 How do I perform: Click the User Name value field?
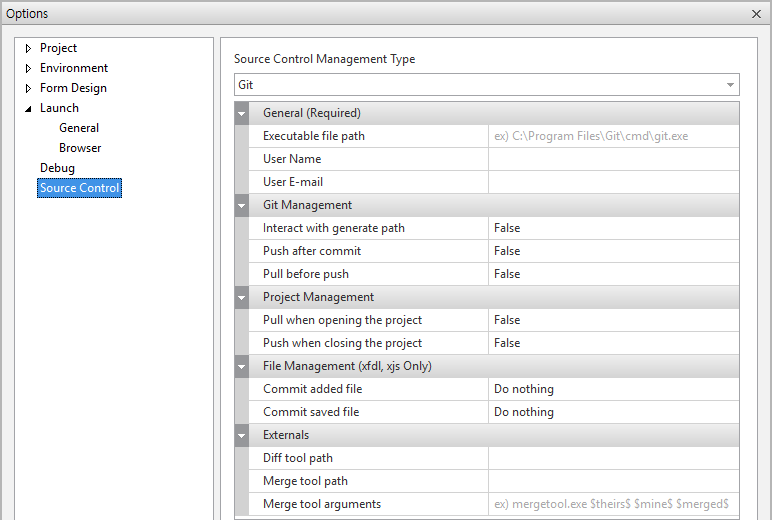tap(613, 159)
